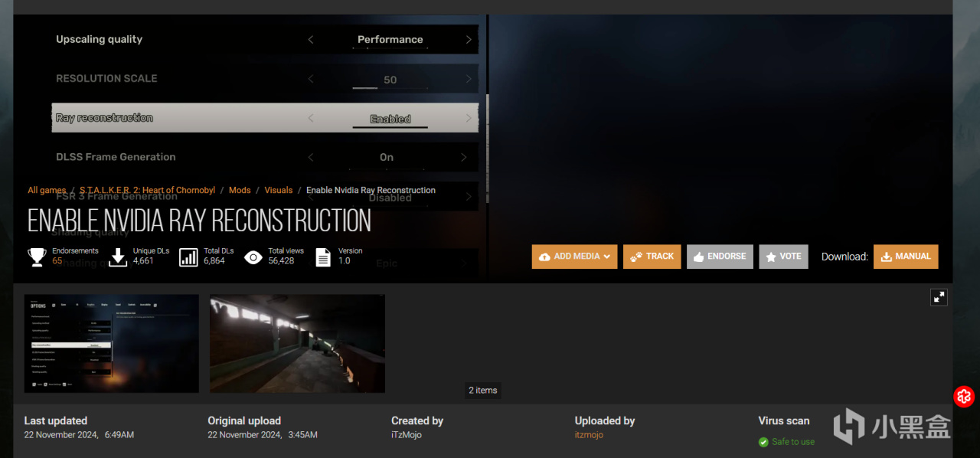Click the download tray icon in MANUAL
980x458 pixels.
click(886, 257)
